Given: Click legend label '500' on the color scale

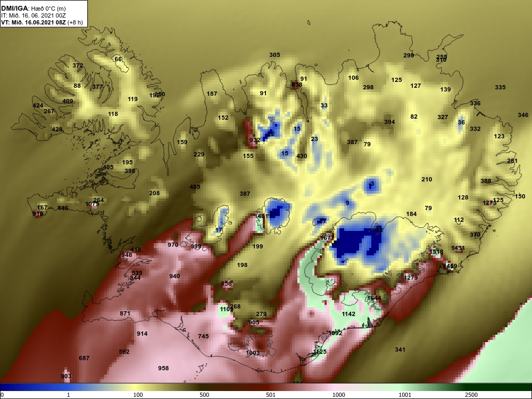Looking at the screenshot, I should click(205, 395).
